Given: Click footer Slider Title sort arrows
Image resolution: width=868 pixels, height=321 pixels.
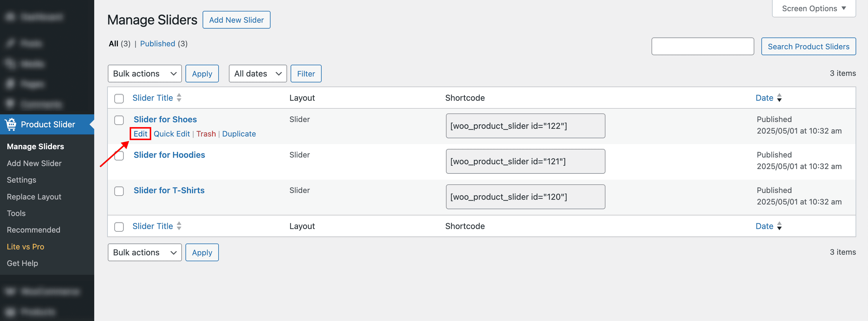Looking at the screenshot, I should click(179, 226).
